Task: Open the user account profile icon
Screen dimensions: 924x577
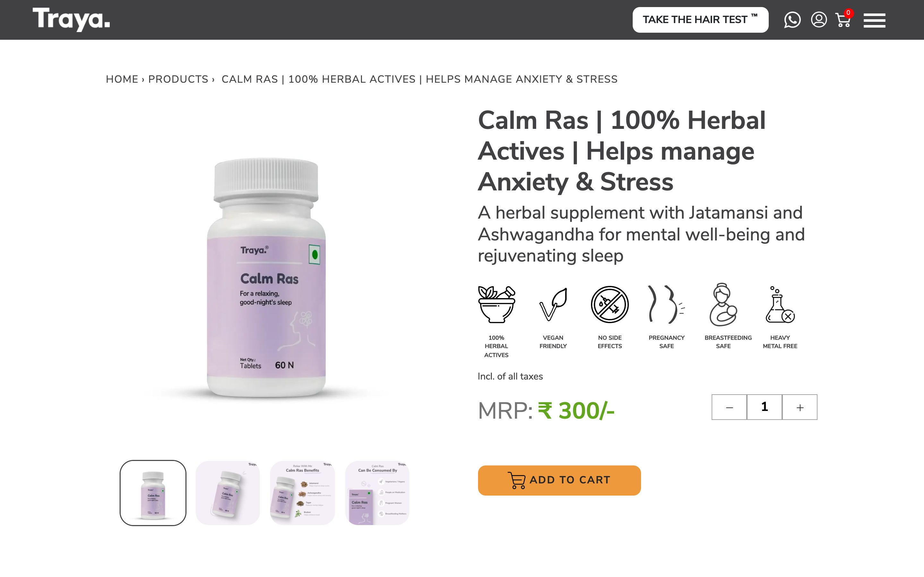Action: pos(819,20)
